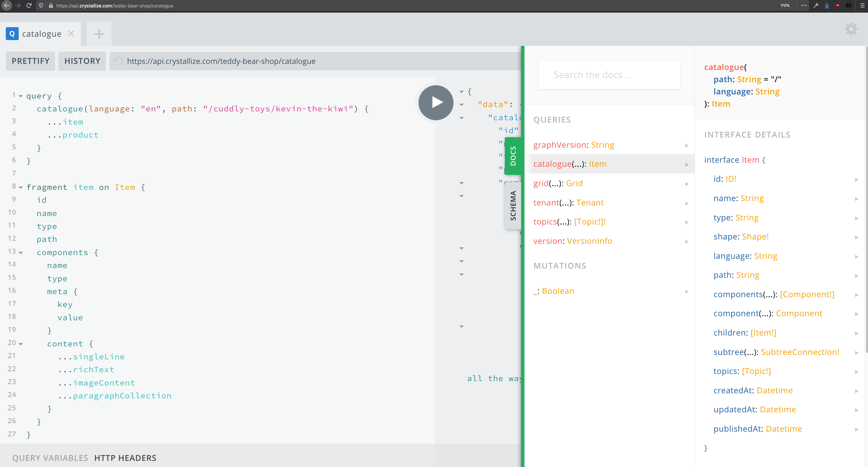
Task: Open uBlock Origin extension icon
Action: click(838, 5)
